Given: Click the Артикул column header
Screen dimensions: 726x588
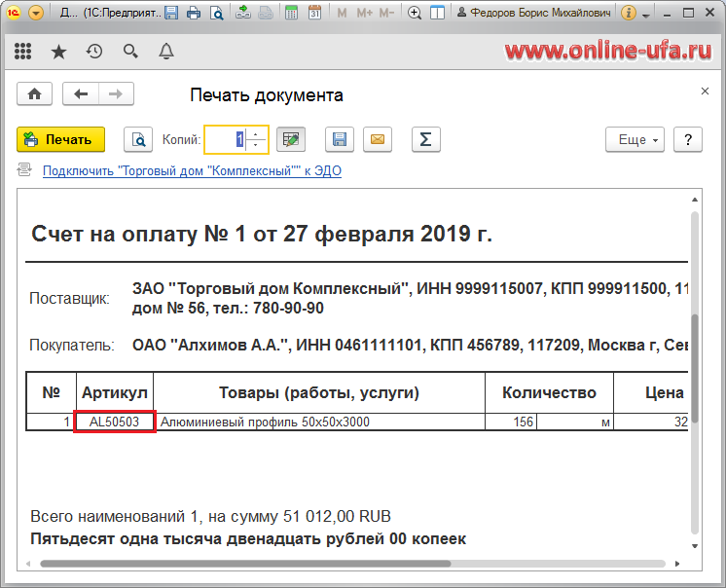Looking at the screenshot, I should tap(115, 392).
